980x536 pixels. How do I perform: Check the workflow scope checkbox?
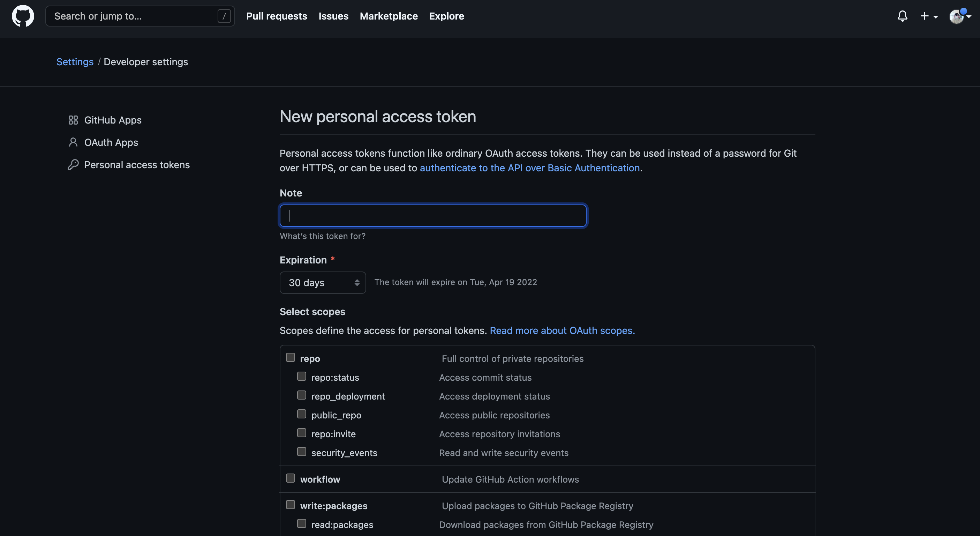point(291,478)
